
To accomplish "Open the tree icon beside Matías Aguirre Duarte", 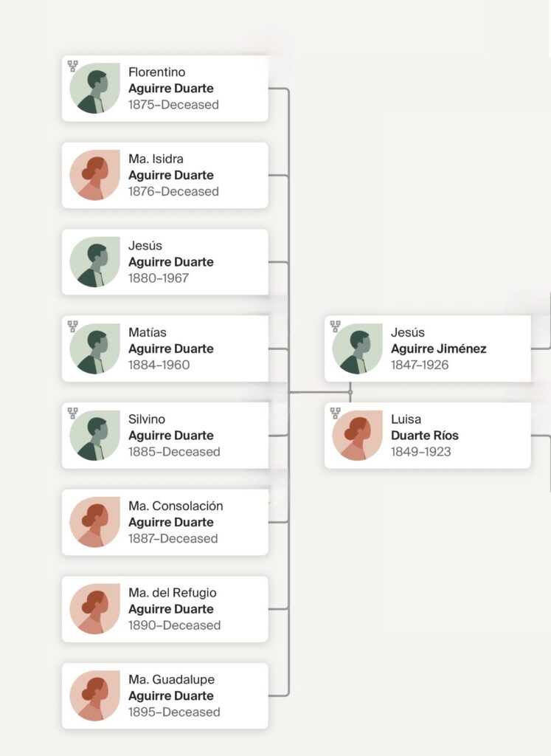I will point(72,326).
